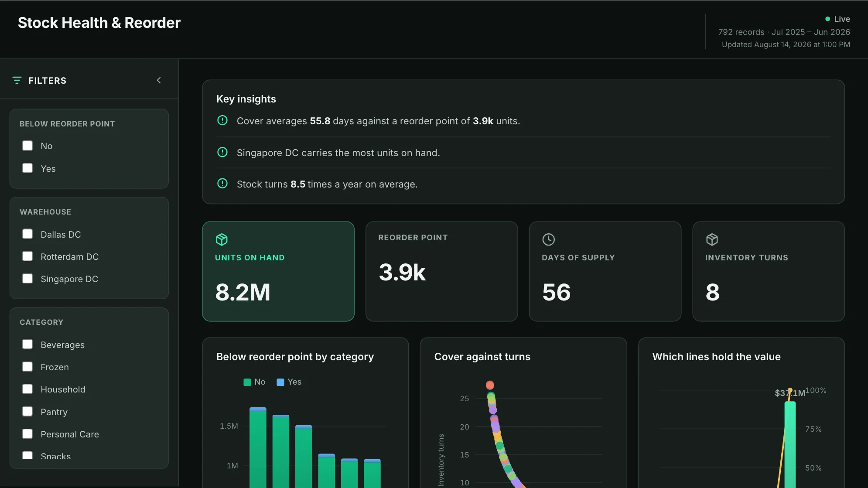Tick the Singapore DC warehouse checkbox

click(27, 279)
